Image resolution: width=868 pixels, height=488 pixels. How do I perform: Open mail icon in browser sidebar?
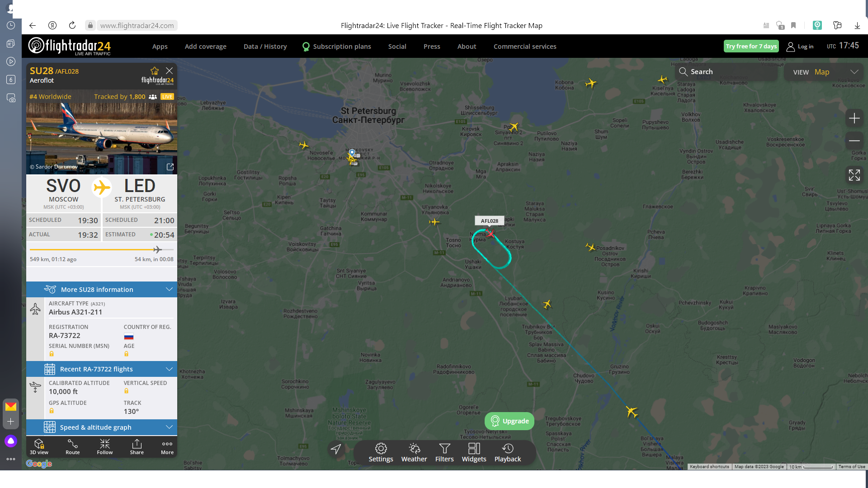click(11, 406)
